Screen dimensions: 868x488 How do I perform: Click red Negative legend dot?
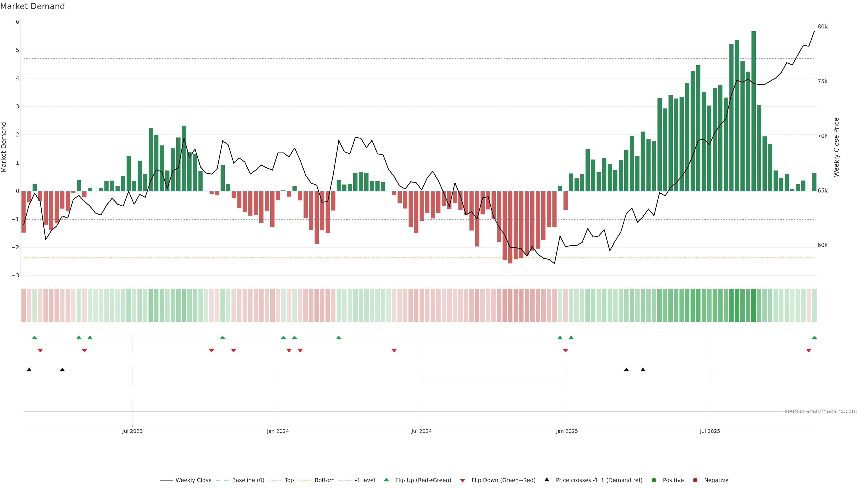coord(695,480)
